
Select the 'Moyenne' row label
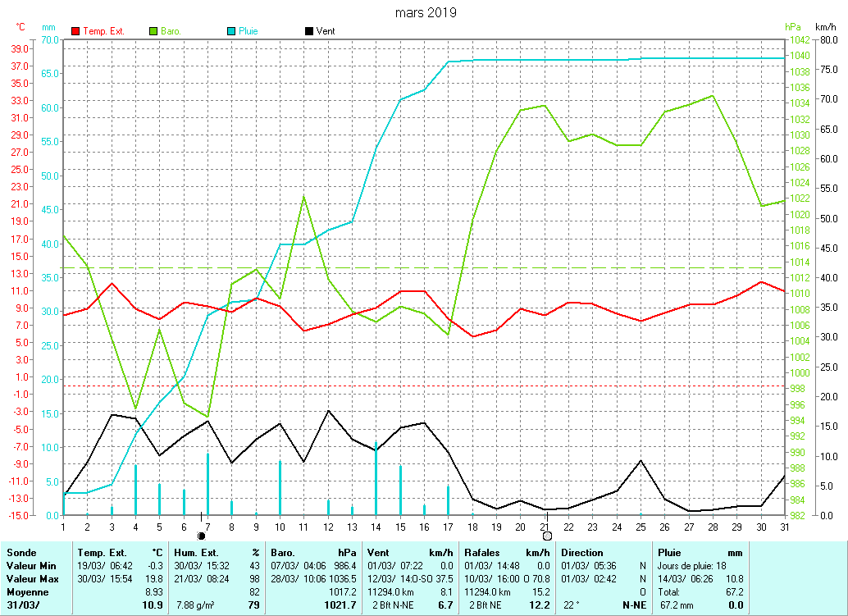(x=26, y=591)
